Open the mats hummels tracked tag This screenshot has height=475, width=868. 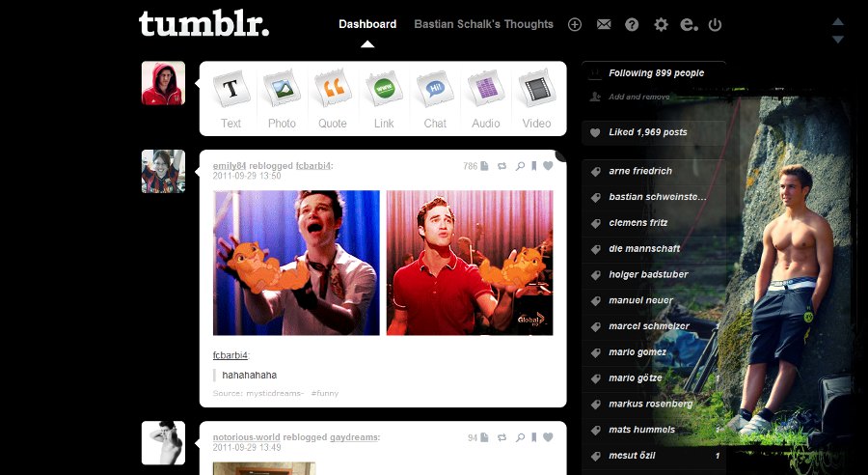641,430
